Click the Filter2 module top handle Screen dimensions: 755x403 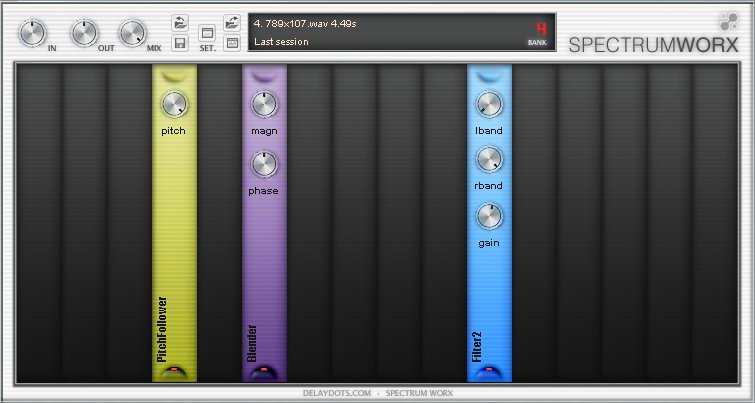(489, 76)
